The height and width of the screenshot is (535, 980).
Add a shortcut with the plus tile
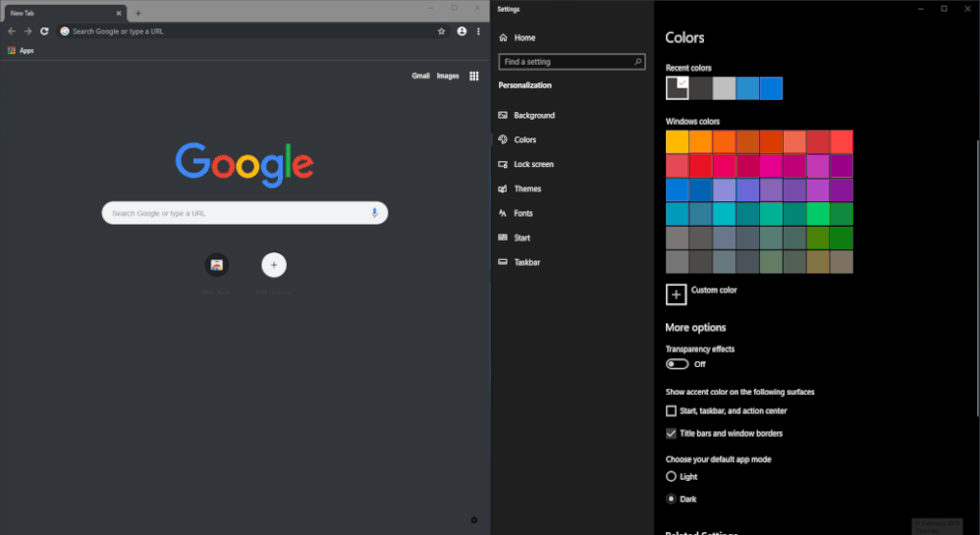(274, 265)
